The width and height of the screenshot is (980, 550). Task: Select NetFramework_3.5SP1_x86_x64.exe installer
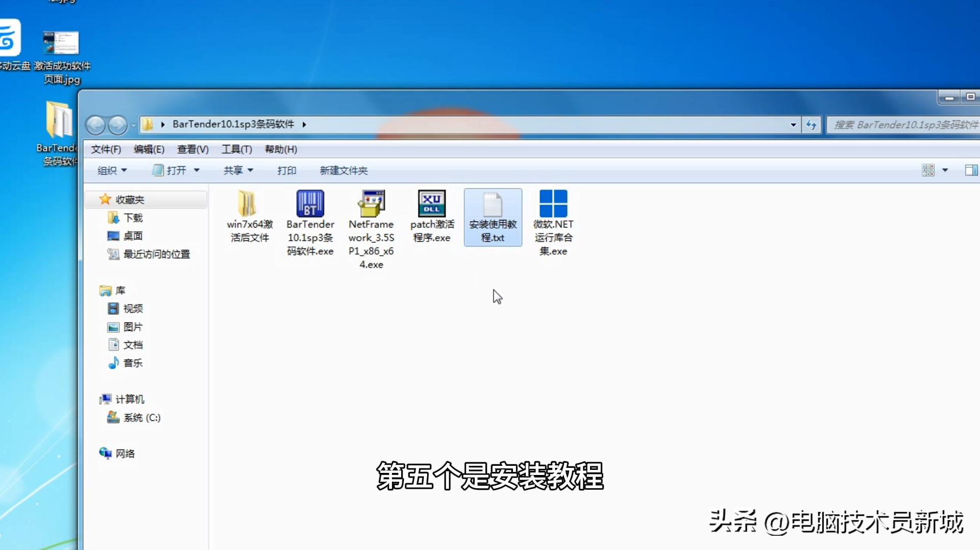371,230
